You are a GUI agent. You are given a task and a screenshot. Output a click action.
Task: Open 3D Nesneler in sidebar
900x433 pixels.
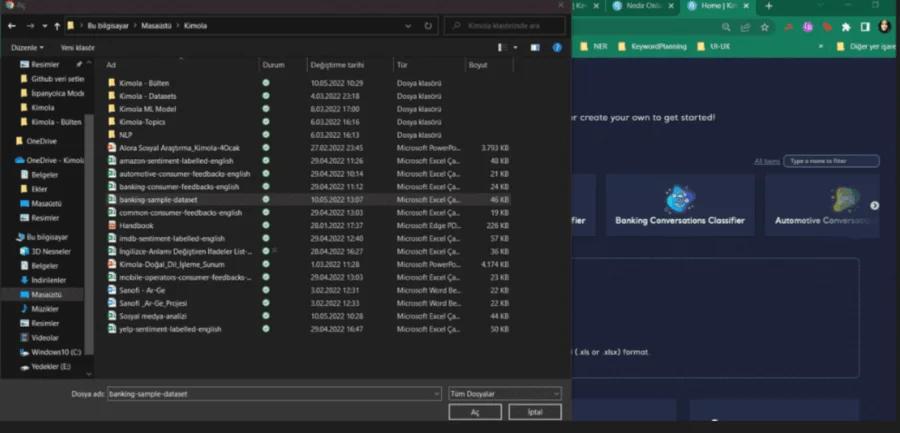[51, 251]
